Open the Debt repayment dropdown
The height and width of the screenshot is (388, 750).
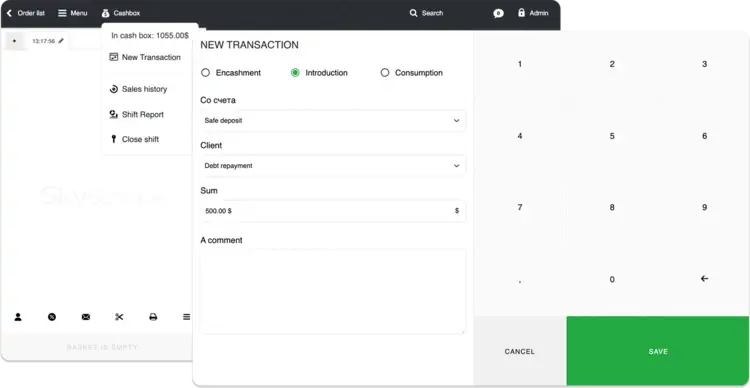pyautogui.click(x=332, y=166)
